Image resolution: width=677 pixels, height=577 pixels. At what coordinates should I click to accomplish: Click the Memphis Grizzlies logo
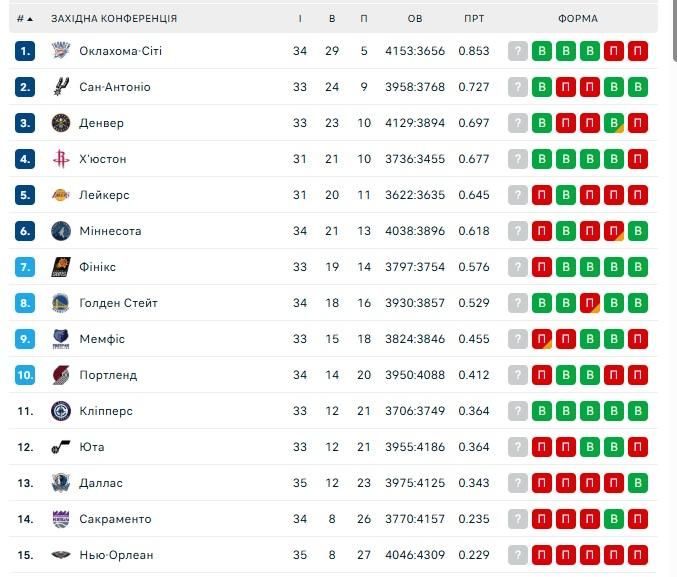61,339
